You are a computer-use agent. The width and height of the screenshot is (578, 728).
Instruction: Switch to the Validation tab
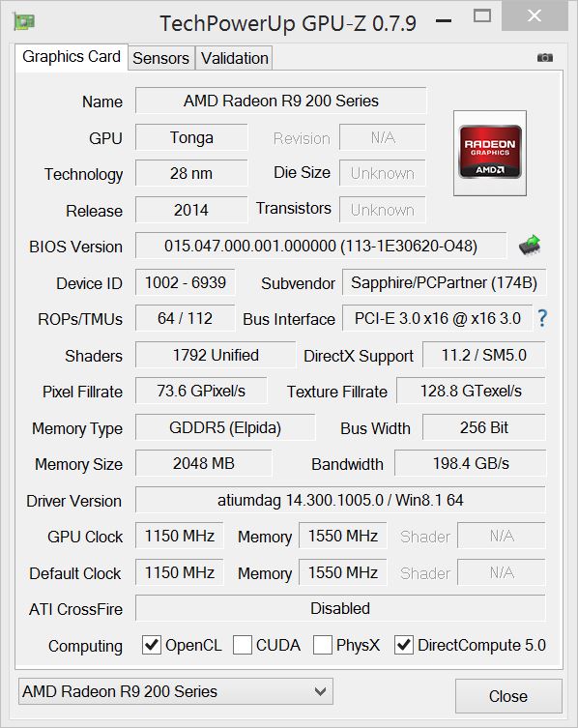pos(234,59)
